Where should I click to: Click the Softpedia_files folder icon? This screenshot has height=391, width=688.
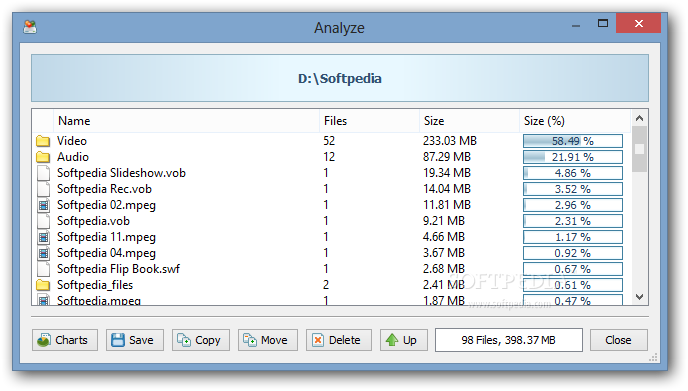[43, 285]
